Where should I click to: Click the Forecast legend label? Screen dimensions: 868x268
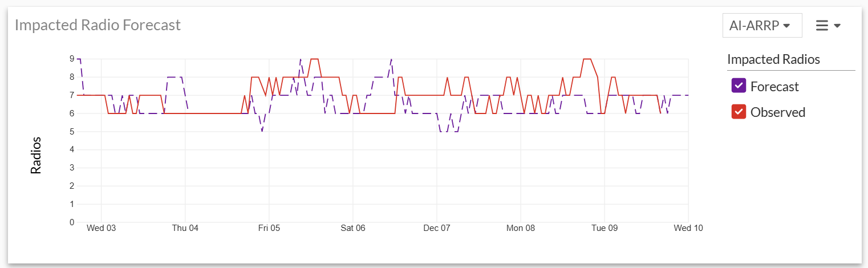coord(774,87)
